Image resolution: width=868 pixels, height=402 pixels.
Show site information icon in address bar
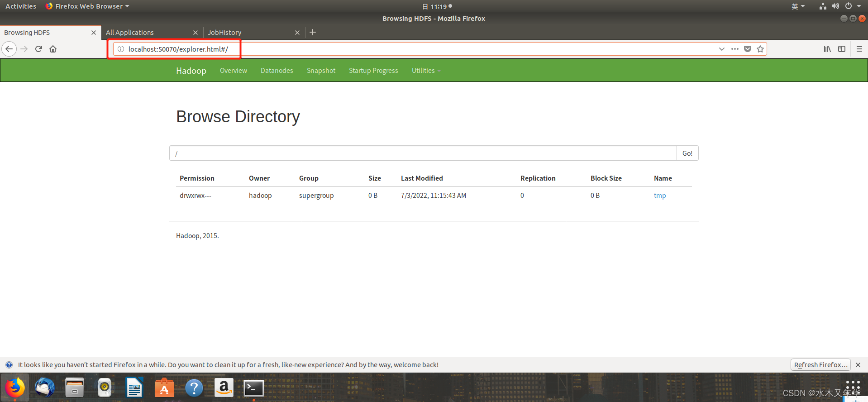121,49
